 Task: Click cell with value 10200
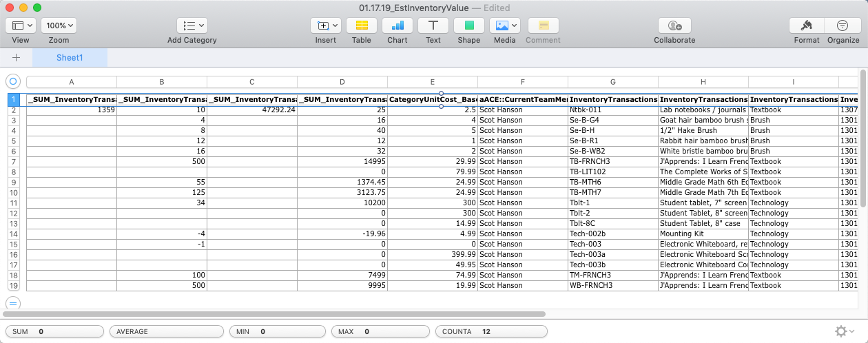point(342,202)
